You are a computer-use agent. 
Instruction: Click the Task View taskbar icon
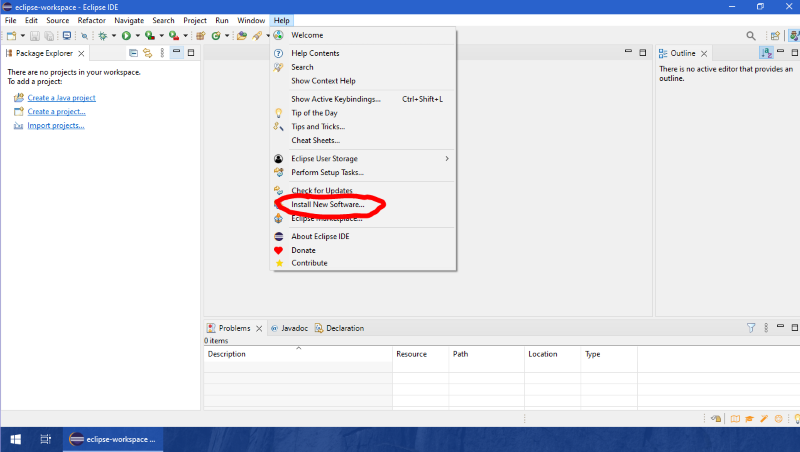click(x=45, y=439)
